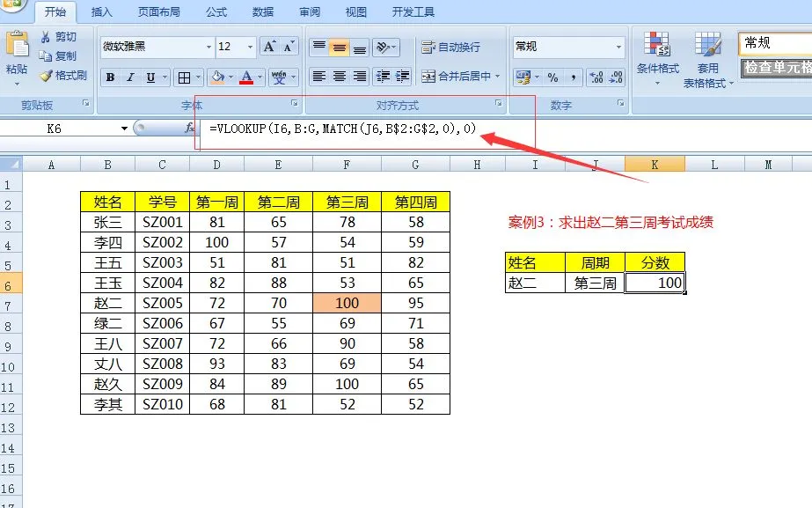Viewport: 812px width, 508px height.
Task: Select highlighted cell F7 with 100
Action: pos(347,303)
